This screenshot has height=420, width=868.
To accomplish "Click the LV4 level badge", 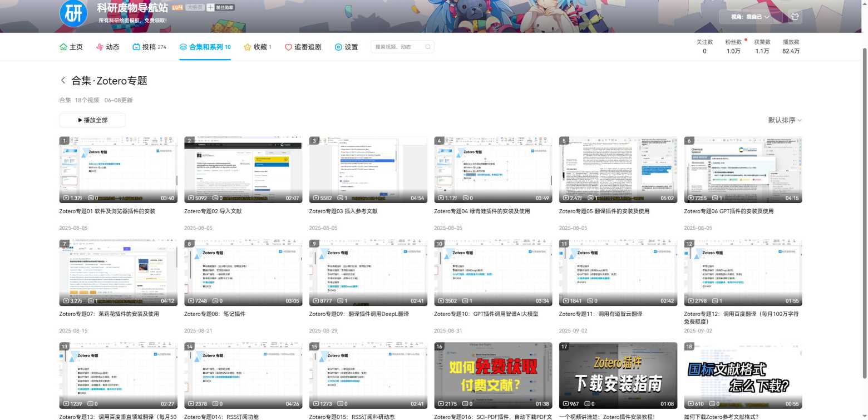I will [177, 8].
